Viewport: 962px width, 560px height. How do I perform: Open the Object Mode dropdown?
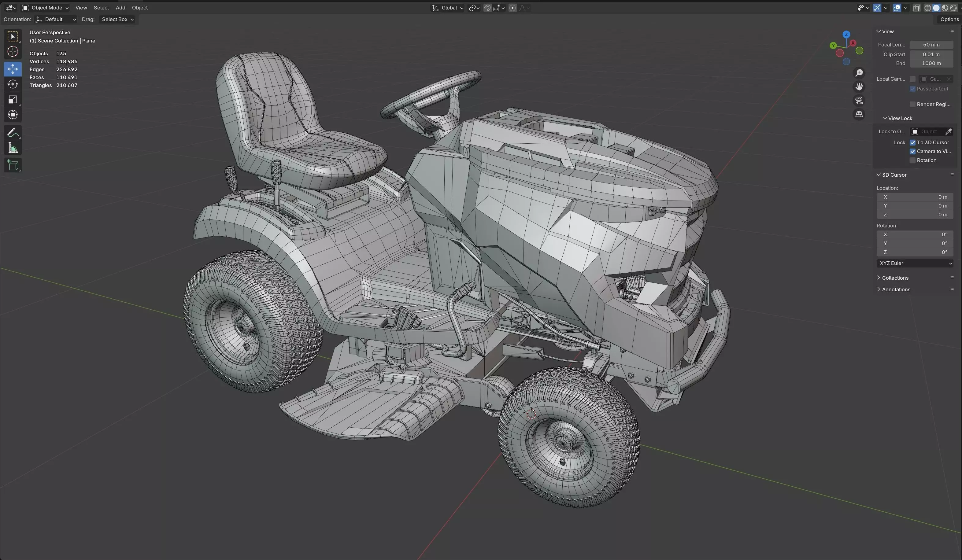[45, 8]
